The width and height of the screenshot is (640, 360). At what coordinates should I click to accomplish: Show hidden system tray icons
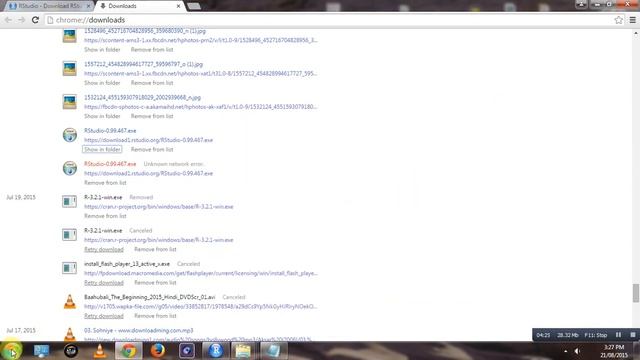coord(565,351)
